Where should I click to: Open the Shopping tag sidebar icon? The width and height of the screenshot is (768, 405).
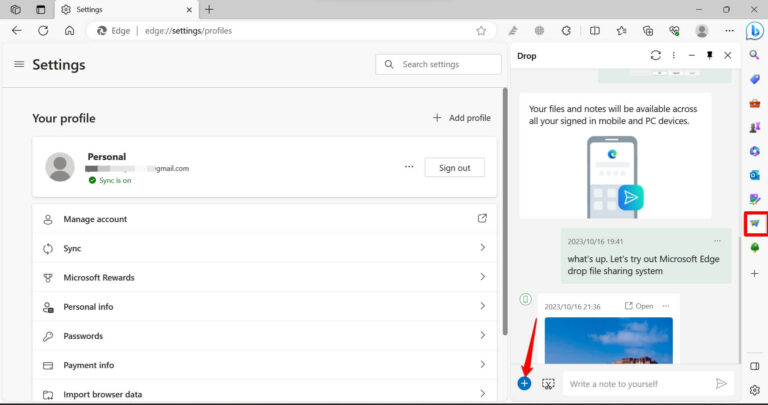pyautogui.click(x=755, y=79)
